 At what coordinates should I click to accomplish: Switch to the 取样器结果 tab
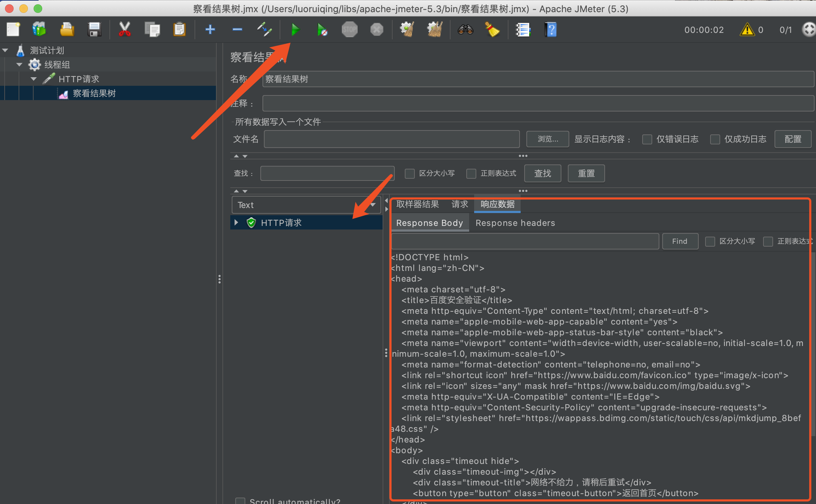tap(417, 204)
